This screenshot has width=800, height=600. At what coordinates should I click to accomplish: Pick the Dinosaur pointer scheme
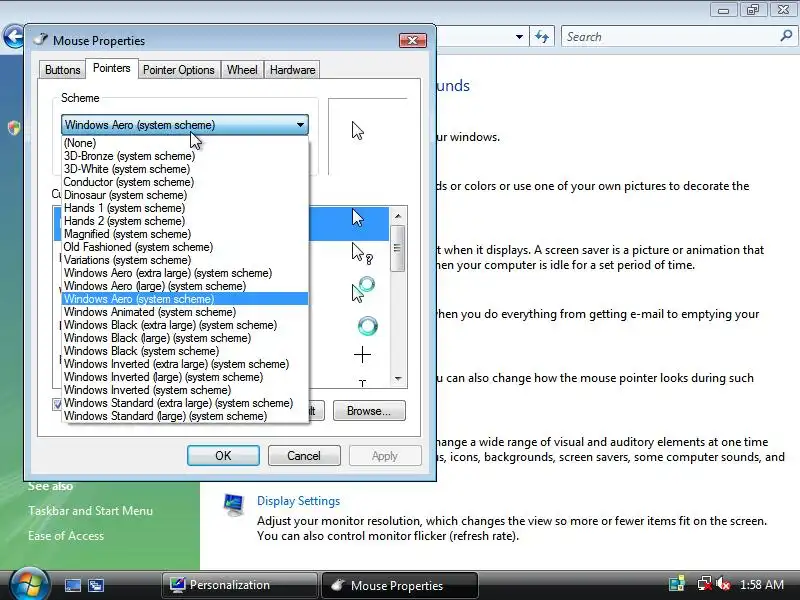(185, 195)
